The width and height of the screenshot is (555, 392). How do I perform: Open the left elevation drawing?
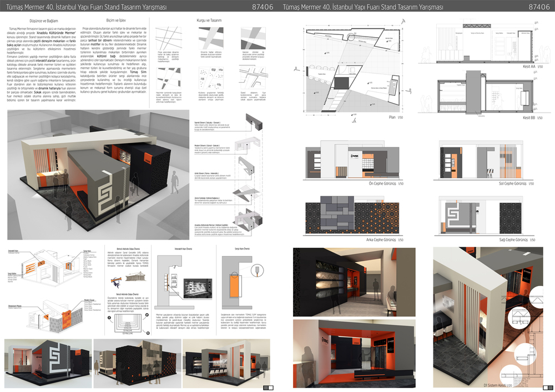[x=483, y=160]
